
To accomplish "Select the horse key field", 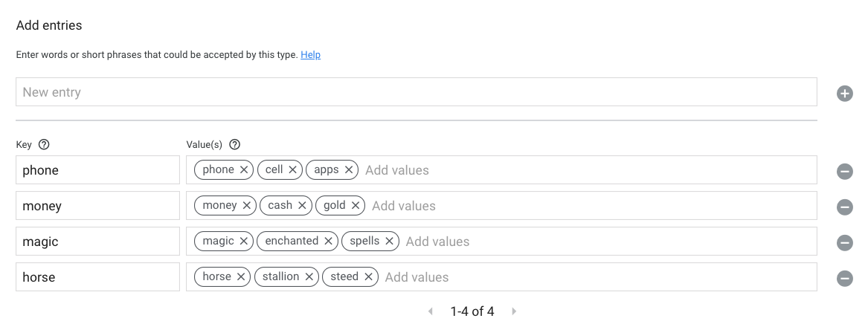I will tap(97, 277).
